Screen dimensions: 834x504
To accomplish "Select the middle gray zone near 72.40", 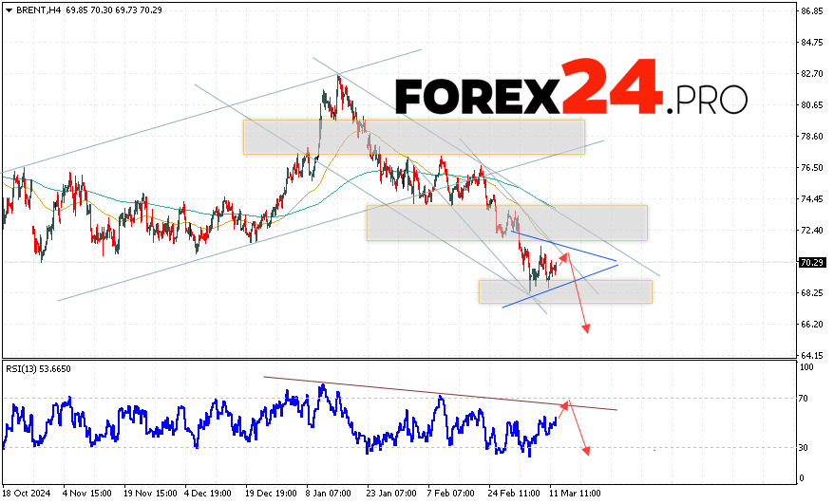I will [x=506, y=222].
